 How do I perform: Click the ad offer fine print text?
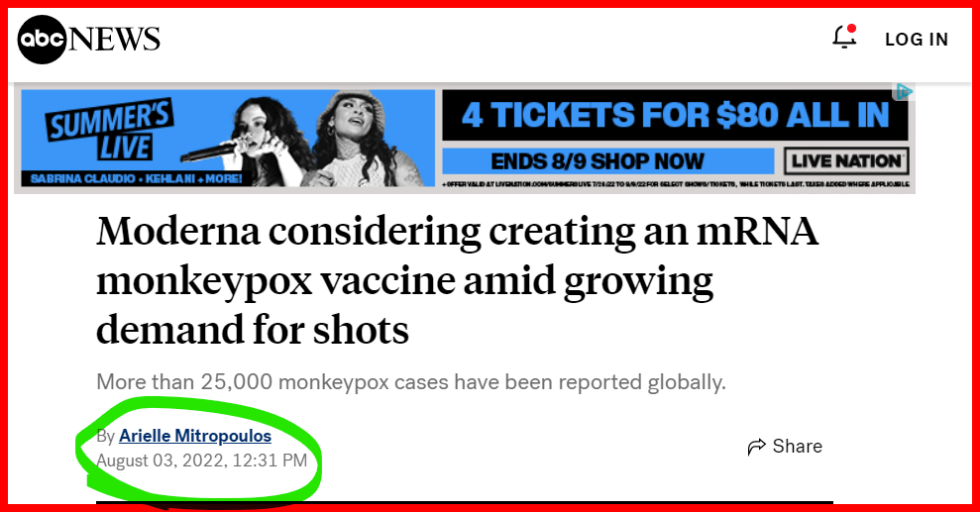(676, 184)
